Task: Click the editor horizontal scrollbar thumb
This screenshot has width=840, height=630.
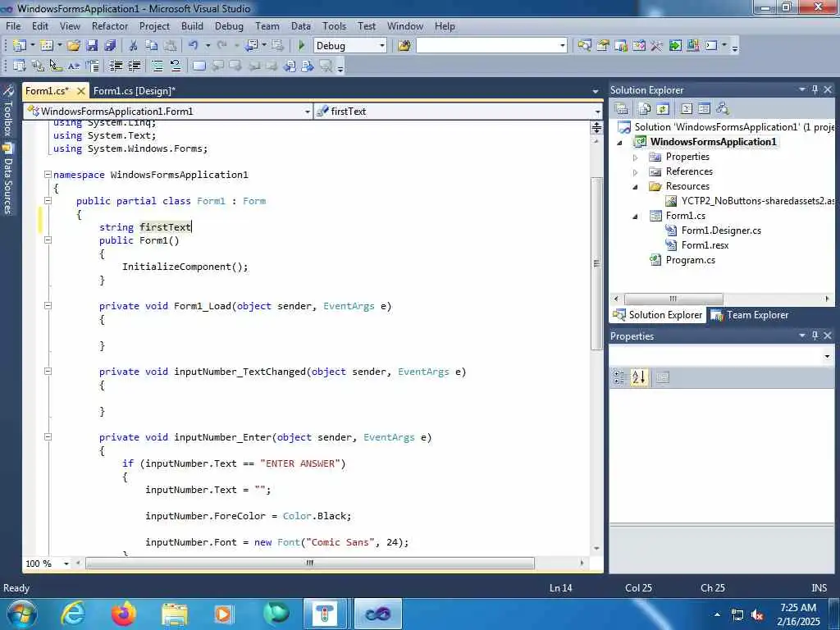Action: [x=310, y=563]
